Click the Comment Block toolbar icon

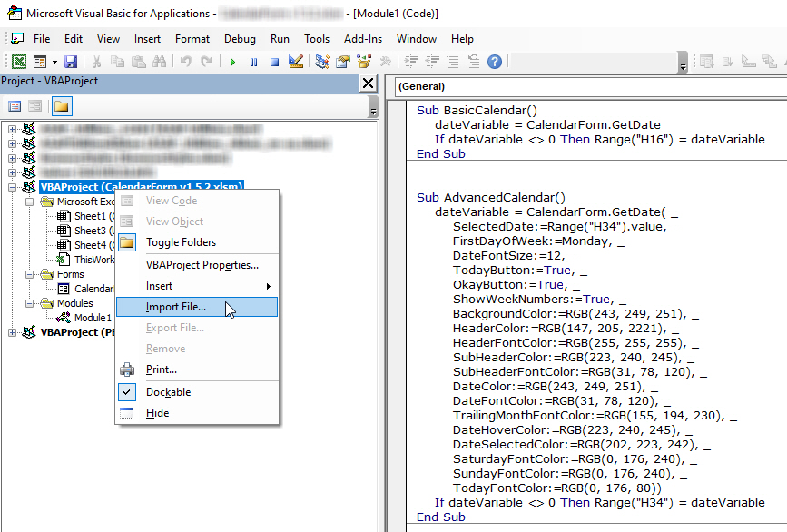[453, 62]
